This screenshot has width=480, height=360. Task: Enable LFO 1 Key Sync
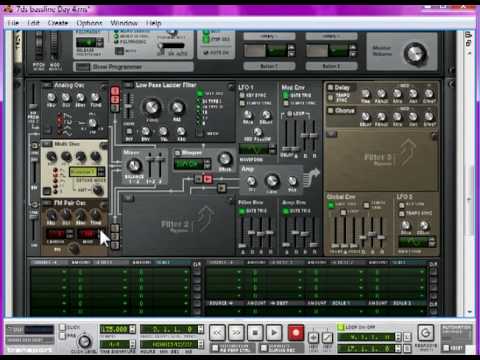(242, 95)
